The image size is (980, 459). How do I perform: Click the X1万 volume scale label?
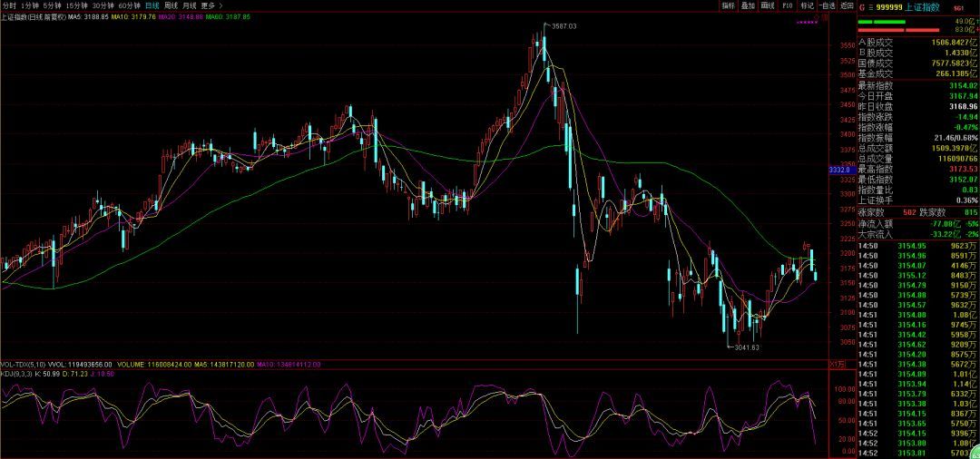pos(838,364)
